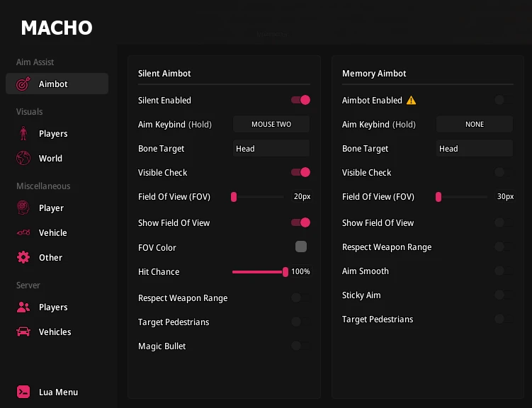The image size is (532, 408).
Task: Toggle Magic Bullet on
Action: 300,346
